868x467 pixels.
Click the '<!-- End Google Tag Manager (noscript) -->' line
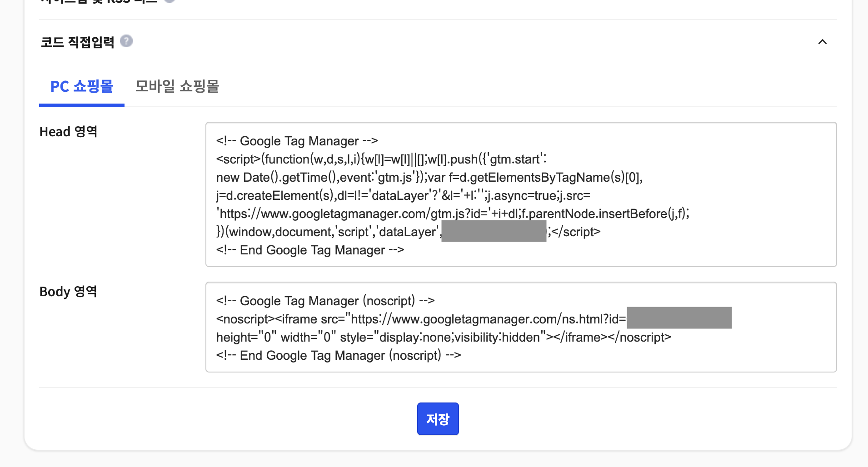(x=339, y=356)
